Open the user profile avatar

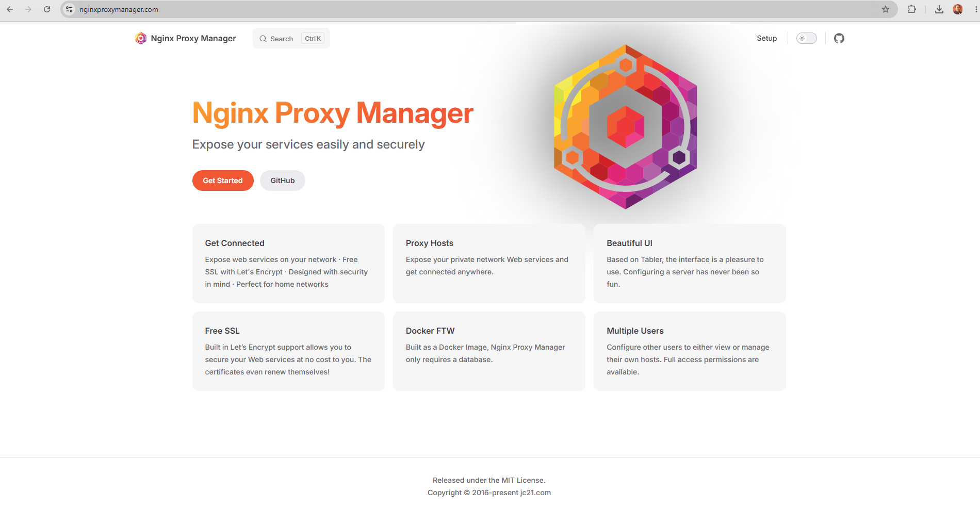coord(958,9)
